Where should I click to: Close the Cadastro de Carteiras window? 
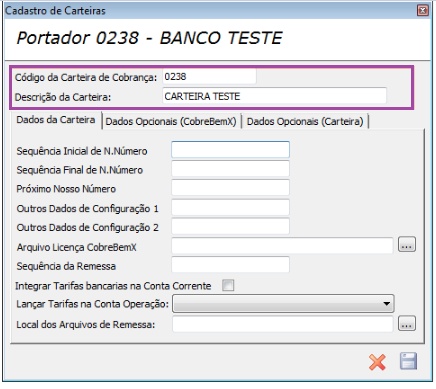click(x=423, y=11)
